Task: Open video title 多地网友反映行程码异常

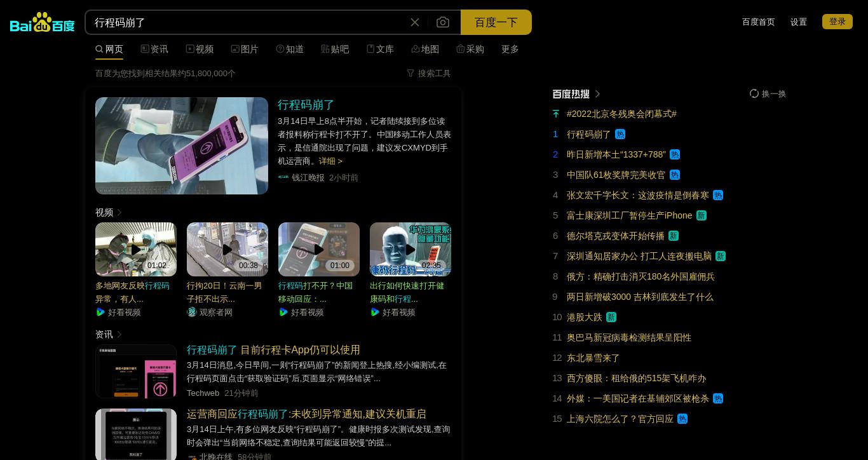Action: coord(133,292)
